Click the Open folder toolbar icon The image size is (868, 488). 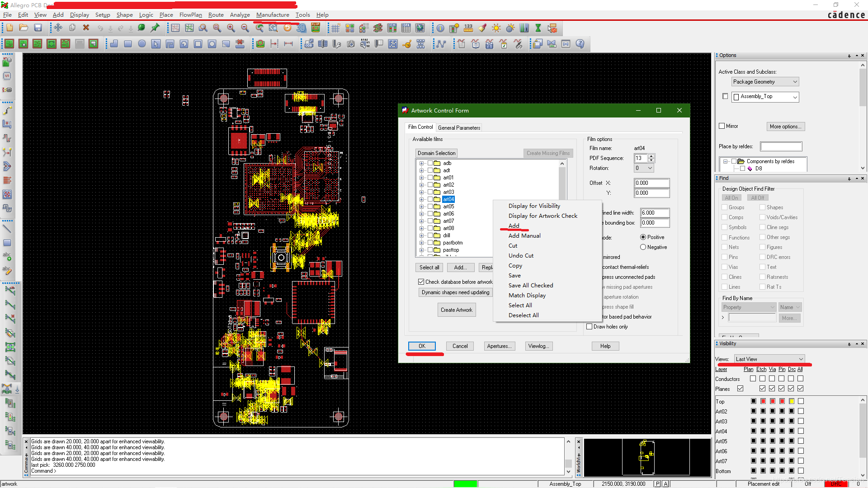coord(24,28)
